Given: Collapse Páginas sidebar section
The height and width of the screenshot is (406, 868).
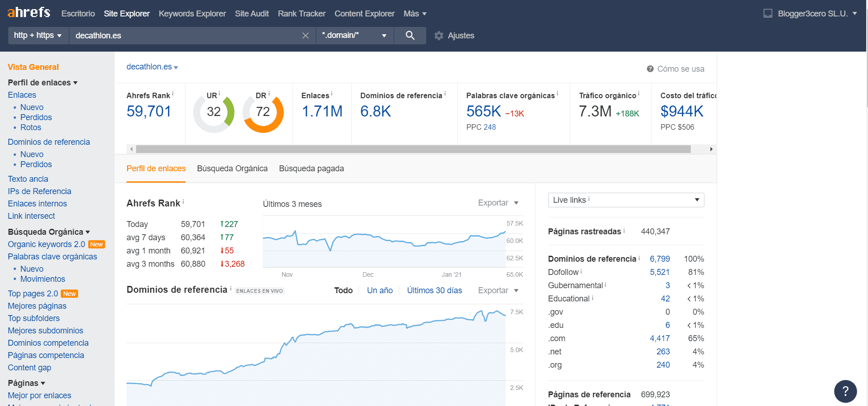Looking at the screenshot, I should click(26, 383).
